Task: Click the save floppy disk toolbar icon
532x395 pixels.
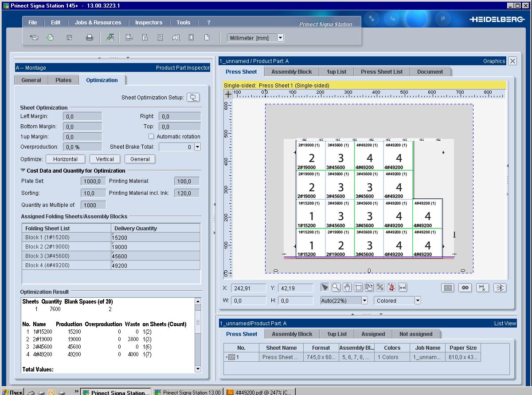Action: tap(70, 38)
